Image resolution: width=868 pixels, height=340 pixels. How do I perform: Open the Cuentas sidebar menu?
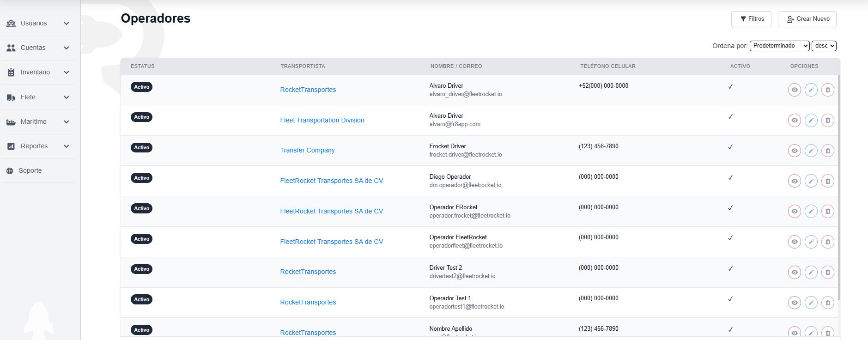[x=33, y=48]
